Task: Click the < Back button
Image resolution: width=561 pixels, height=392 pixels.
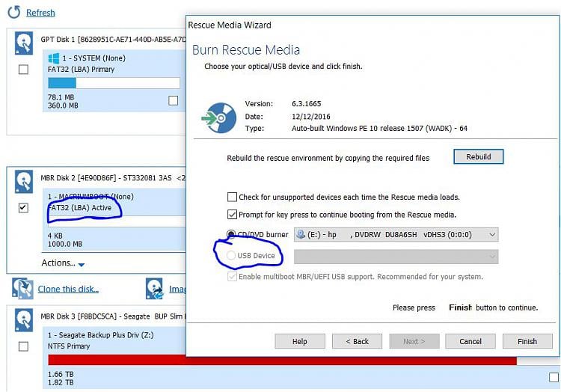Action: point(357,341)
